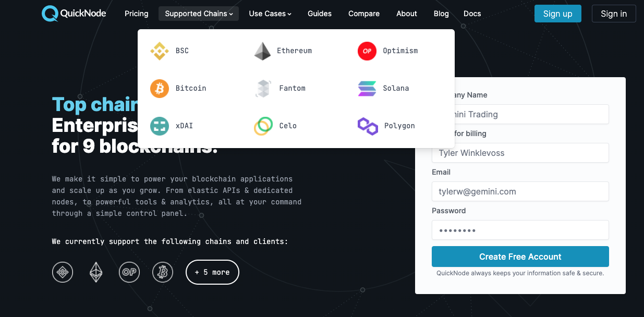The height and width of the screenshot is (317, 644).
Task: Focus the Email field tylerw@gemini.com
Action: click(520, 191)
